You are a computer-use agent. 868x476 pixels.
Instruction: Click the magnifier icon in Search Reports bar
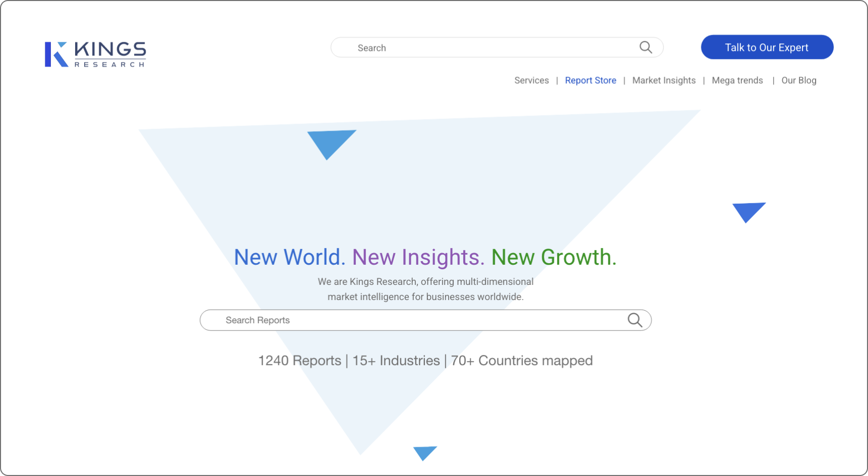click(635, 320)
